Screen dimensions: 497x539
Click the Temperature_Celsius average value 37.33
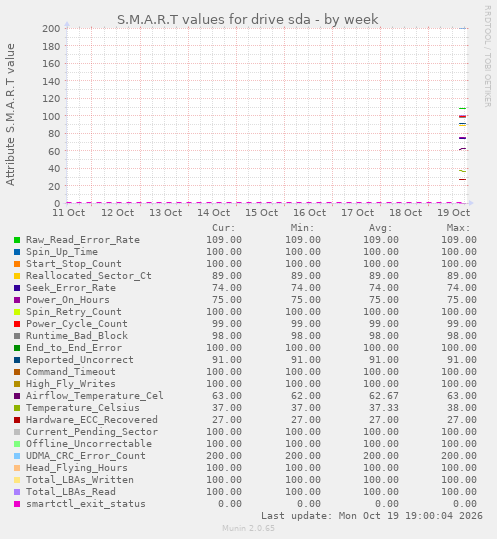click(384, 408)
